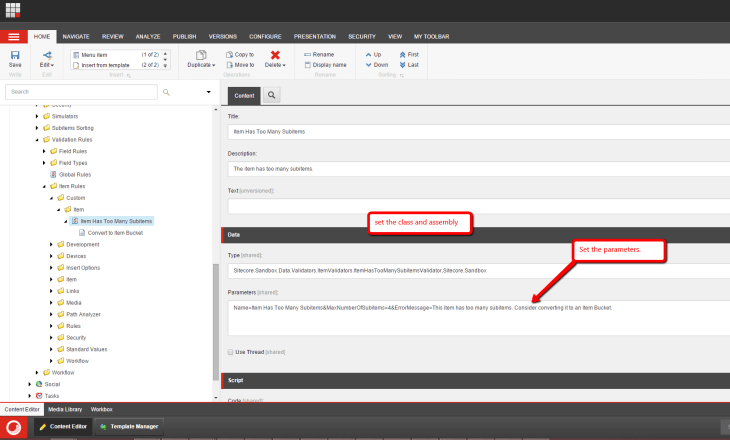Select the Content tab of the item

tap(244, 95)
